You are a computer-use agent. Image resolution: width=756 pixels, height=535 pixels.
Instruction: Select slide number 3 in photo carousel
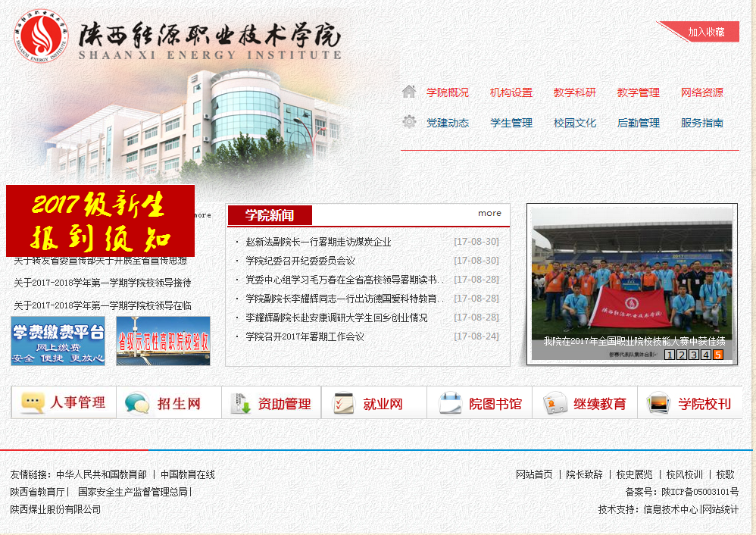694,355
